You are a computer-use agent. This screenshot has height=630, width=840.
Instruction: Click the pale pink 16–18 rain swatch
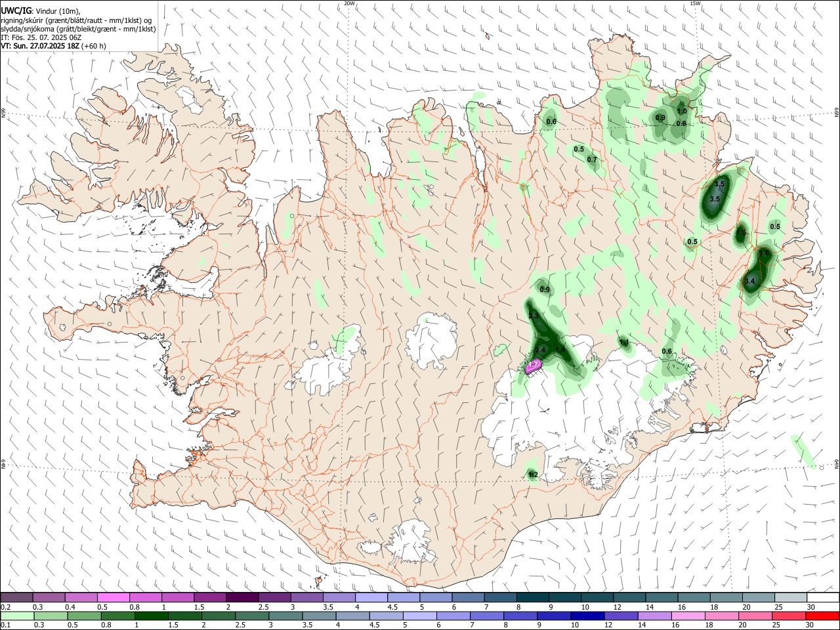coord(688,616)
